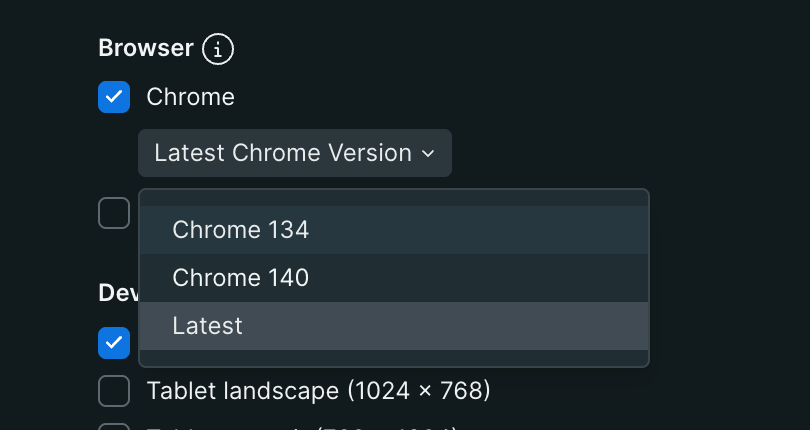This screenshot has height=430, width=810.
Task: Pick the Latest option in the version menu
Action: [207, 326]
